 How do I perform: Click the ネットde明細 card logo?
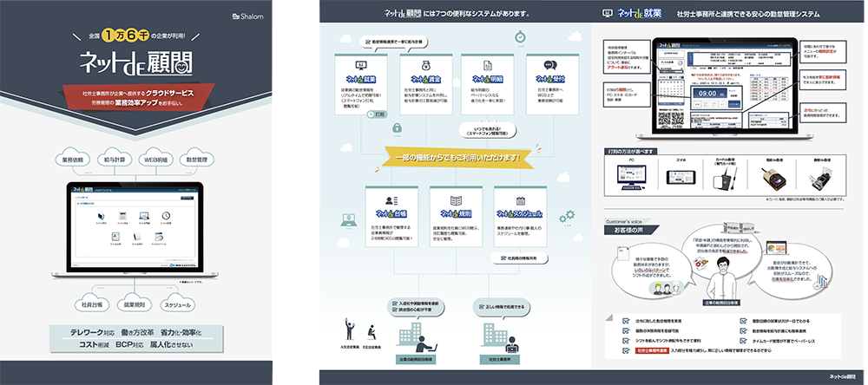click(488, 79)
